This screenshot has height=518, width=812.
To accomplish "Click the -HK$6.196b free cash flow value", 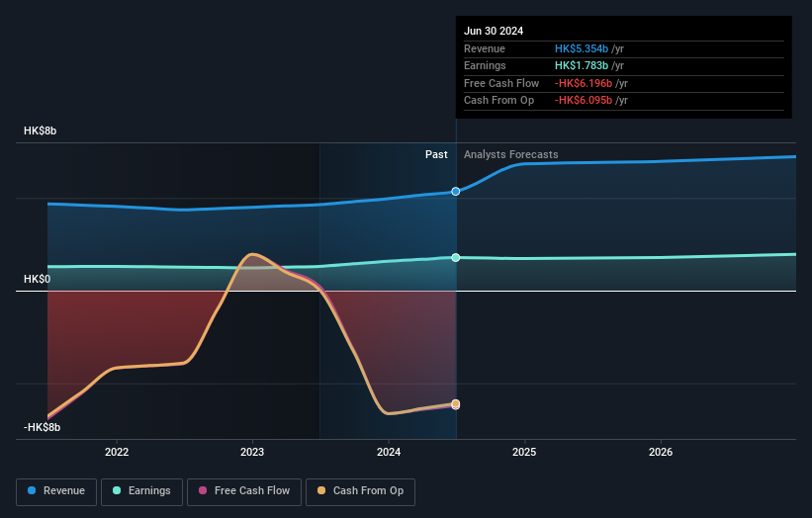I will (x=584, y=83).
